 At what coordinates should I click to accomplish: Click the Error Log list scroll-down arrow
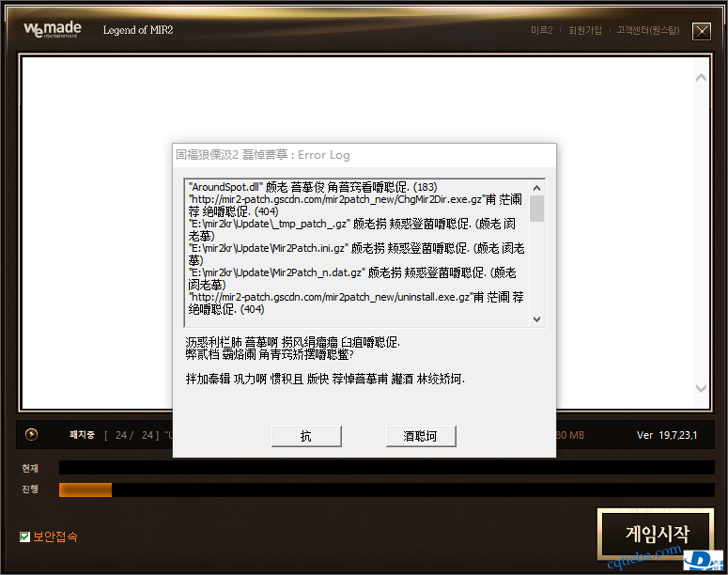click(x=536, y=319)
